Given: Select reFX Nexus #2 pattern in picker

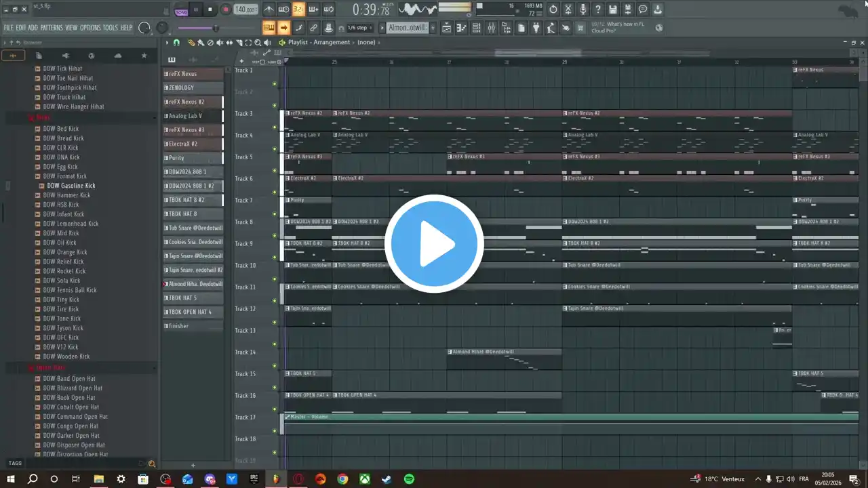Looking at the screenshot, I should pyautogui.click(x=192, y=102).
